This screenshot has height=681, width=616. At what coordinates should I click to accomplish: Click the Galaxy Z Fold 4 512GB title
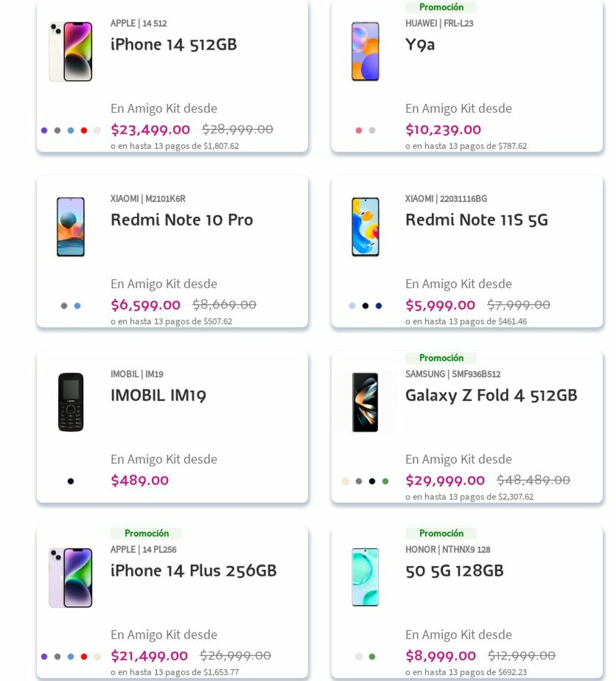pos(491,395)
